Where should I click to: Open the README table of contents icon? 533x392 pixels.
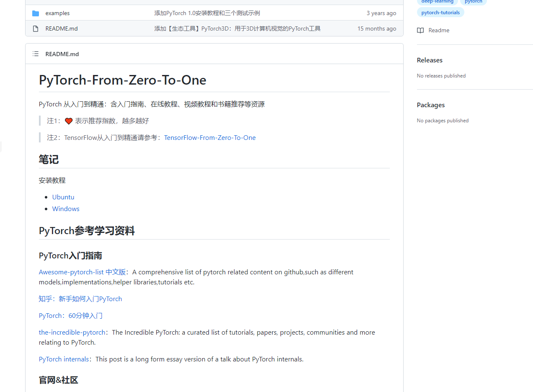coord(36,54)
